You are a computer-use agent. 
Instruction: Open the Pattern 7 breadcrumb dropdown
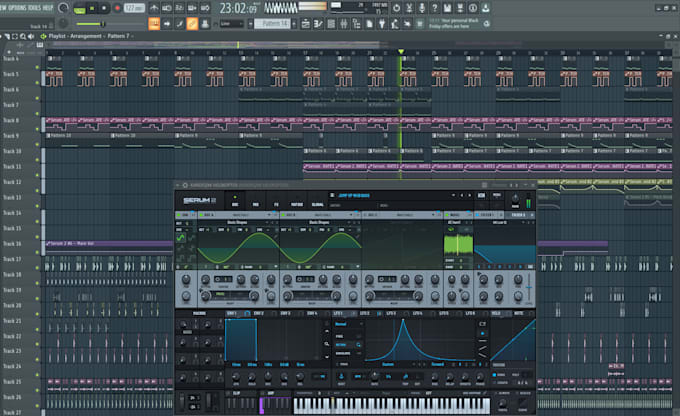pyautogui.click(x=122, y=36)
